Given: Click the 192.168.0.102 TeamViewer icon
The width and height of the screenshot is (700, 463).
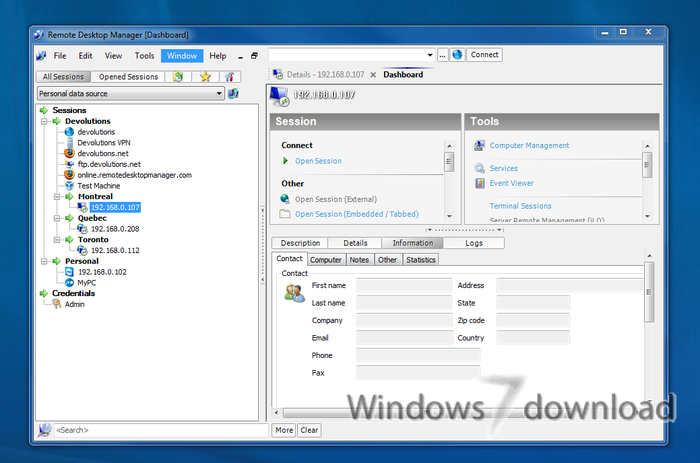Looking at the screenshot, I should pyautogui.click(x=70, y=272).
